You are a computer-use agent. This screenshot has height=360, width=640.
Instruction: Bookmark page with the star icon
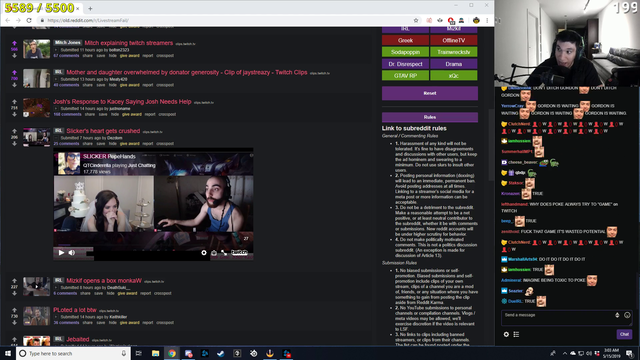(416, 20)
